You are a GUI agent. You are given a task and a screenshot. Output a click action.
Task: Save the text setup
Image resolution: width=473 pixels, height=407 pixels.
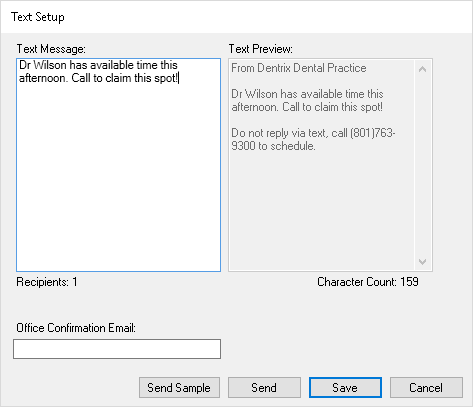[345, 387]
